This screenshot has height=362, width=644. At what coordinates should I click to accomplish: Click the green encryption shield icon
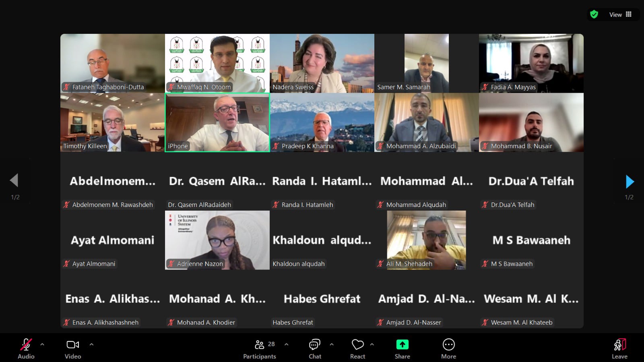point(594,14)
